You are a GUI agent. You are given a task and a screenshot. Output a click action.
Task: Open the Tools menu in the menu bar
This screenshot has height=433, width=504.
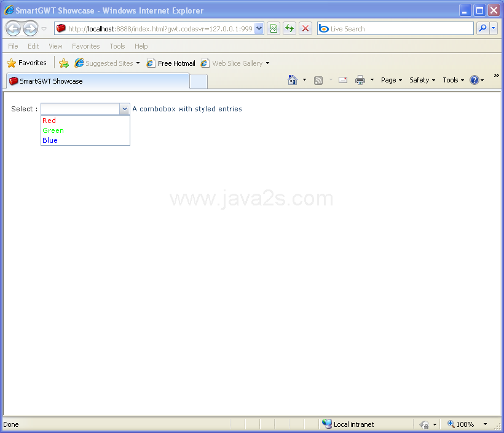(x=117, y=46)
